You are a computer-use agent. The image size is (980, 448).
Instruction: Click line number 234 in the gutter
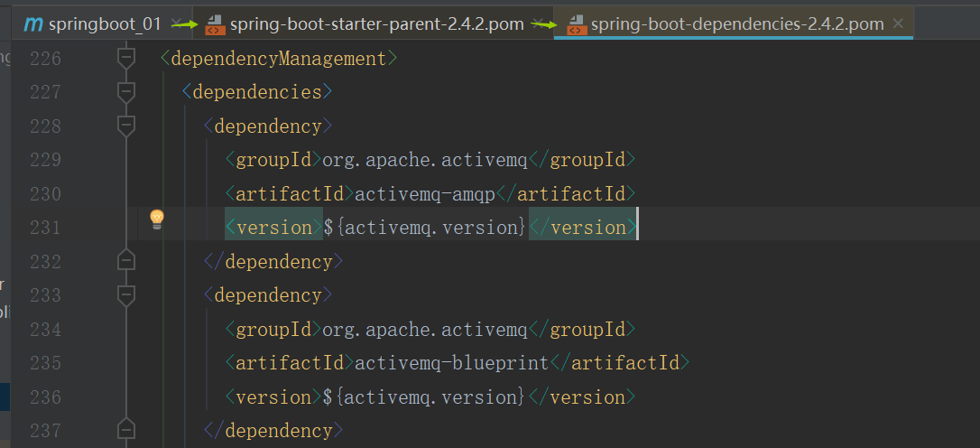46,329
